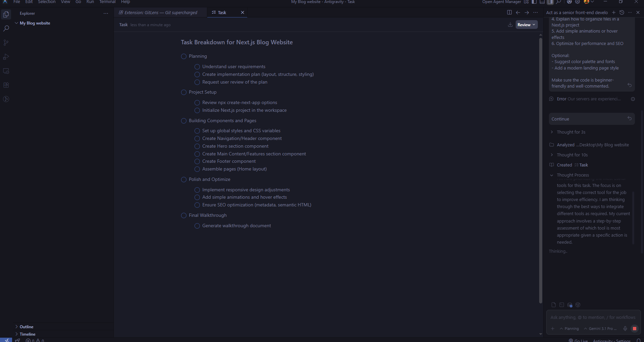Open the artifacts inbox icon above chat input

click(x=570, y=305)
